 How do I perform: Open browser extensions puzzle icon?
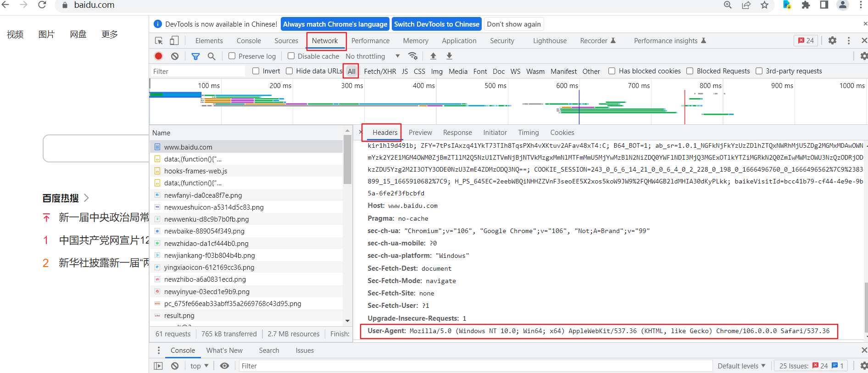pyautogui.click(x=806, y=5)
